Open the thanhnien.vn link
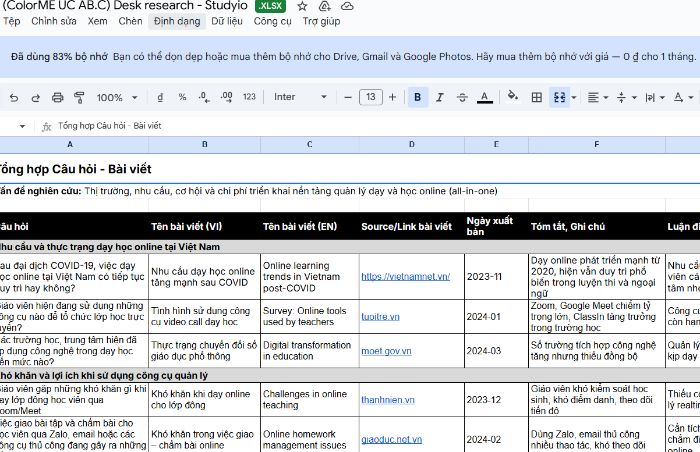This screenshot has height=452, width=700. click(388, 400)
